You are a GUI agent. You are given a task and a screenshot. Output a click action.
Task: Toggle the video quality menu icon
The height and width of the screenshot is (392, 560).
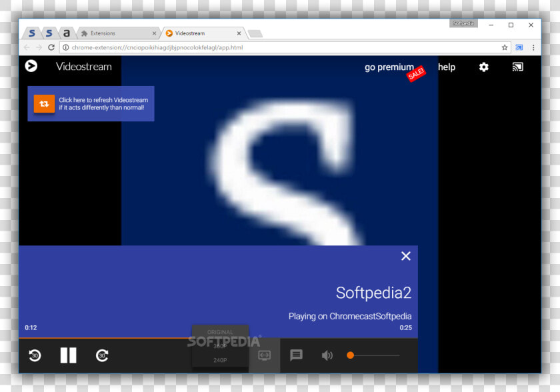[264, 355]
